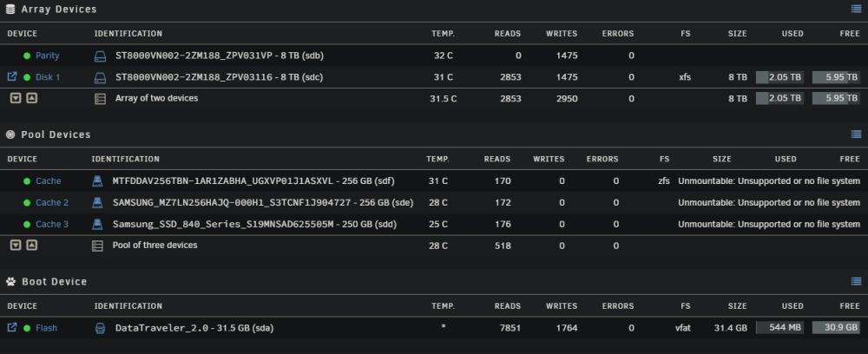Screen dimensions: 868x354
Task: Toggle Boot Device list view icon
Action: click(856, 281)
